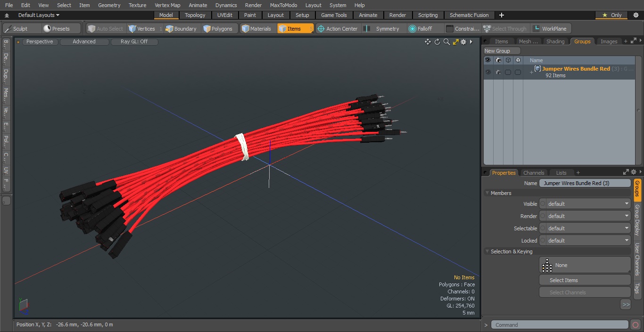644x332 pixels.
Task: Switch to Boundary selection mode
Action: (182, 29)
